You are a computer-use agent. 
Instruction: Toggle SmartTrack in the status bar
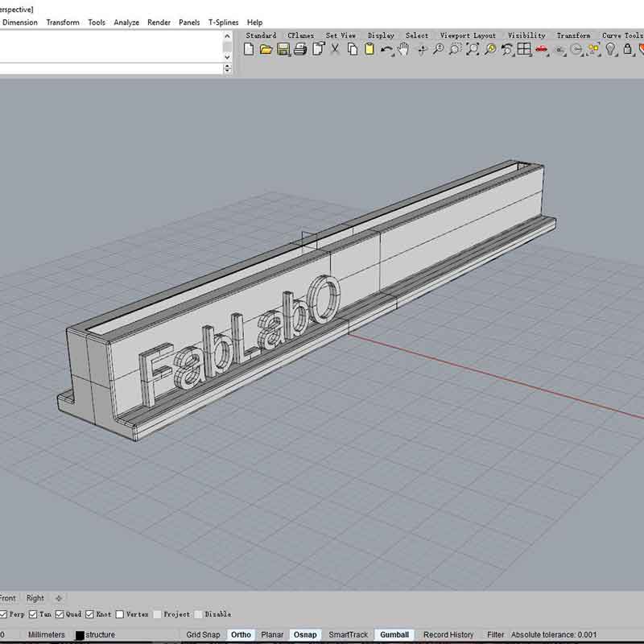tap(349, 634)
